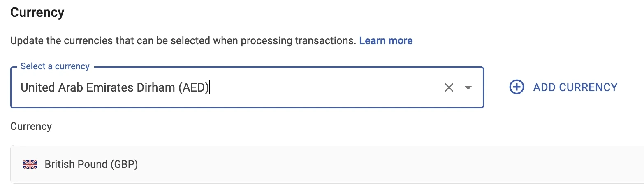Screen dimensions: 644x188
Task: Open the currency dropdown arrow
Action: point(468,87)
